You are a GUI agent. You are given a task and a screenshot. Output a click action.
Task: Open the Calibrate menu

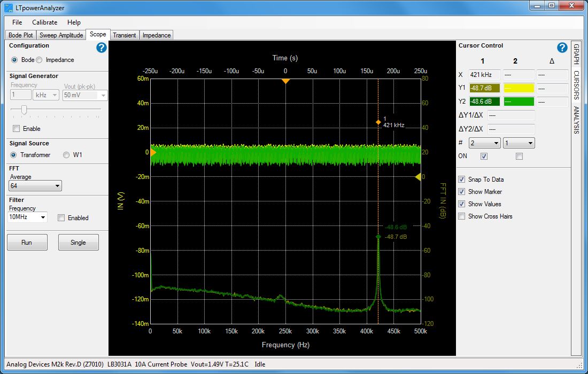(x=44, y=22)
